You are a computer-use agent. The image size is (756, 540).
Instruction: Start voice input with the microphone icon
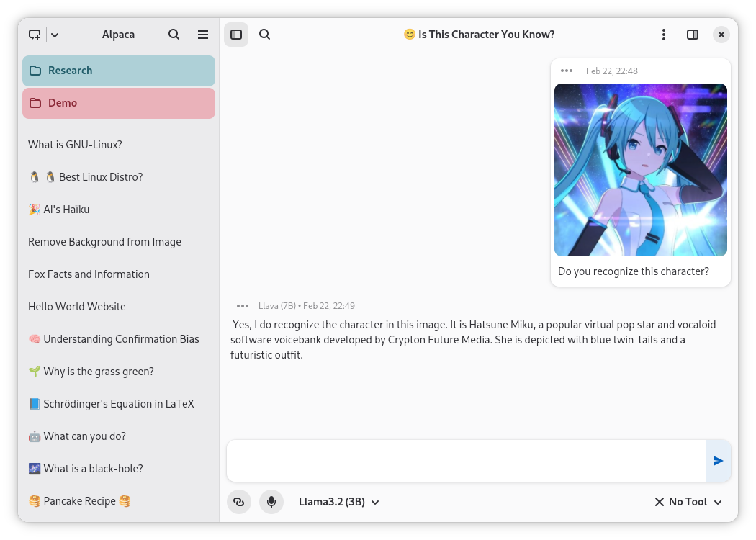[271, 502]
